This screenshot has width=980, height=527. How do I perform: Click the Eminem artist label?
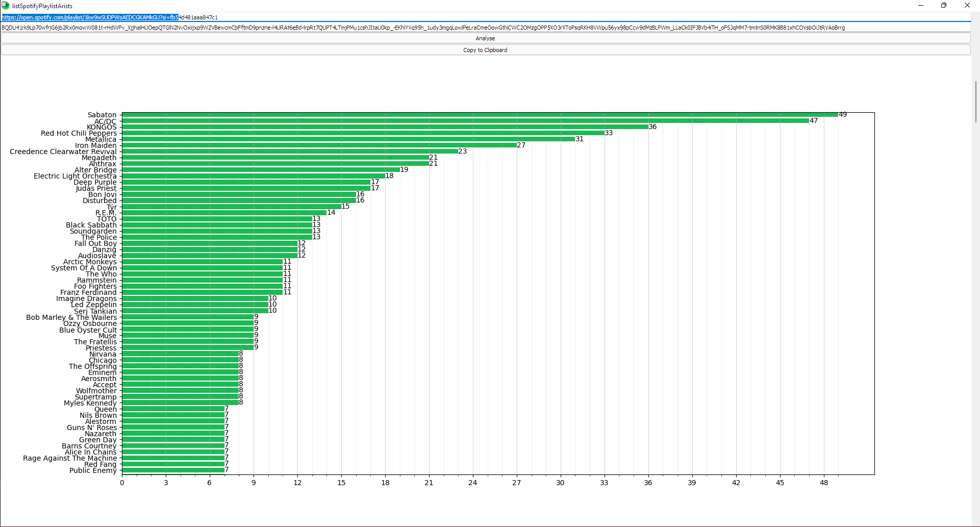[103, 372]
